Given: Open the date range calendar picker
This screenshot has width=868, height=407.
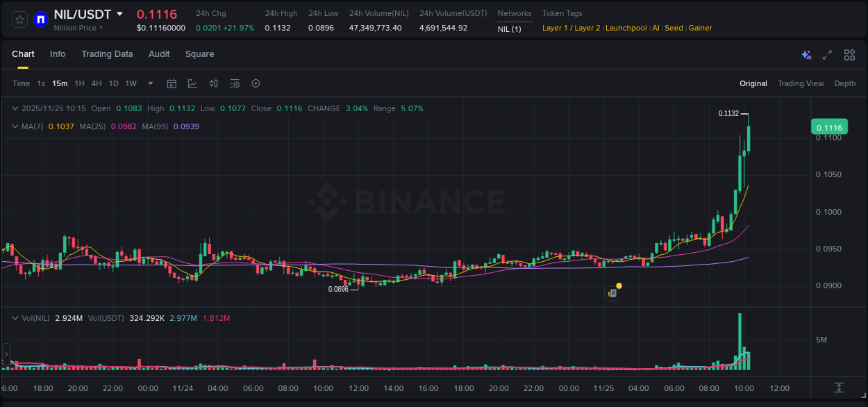Looking at the screenshot, I should pyautogui.click(x=172, y=83).
